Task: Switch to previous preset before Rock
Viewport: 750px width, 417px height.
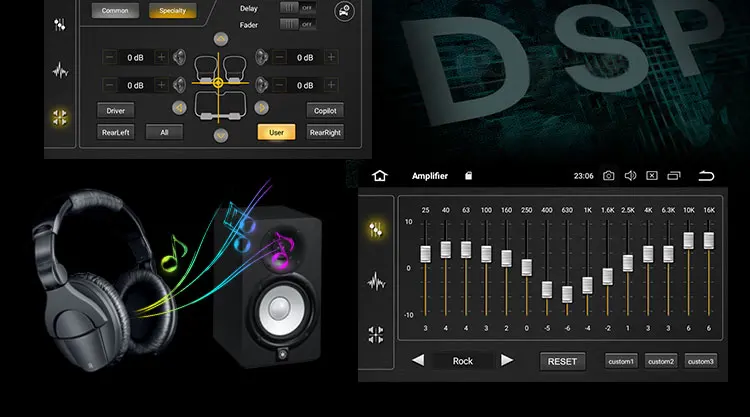Action: point(418,361)
